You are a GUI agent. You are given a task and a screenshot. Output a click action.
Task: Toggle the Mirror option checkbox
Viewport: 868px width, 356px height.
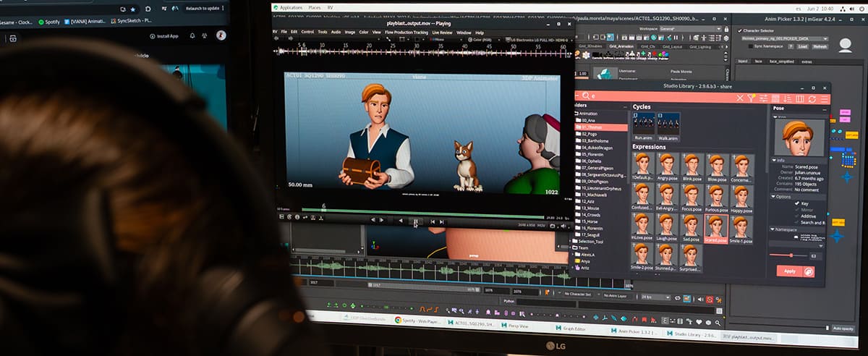797,210
